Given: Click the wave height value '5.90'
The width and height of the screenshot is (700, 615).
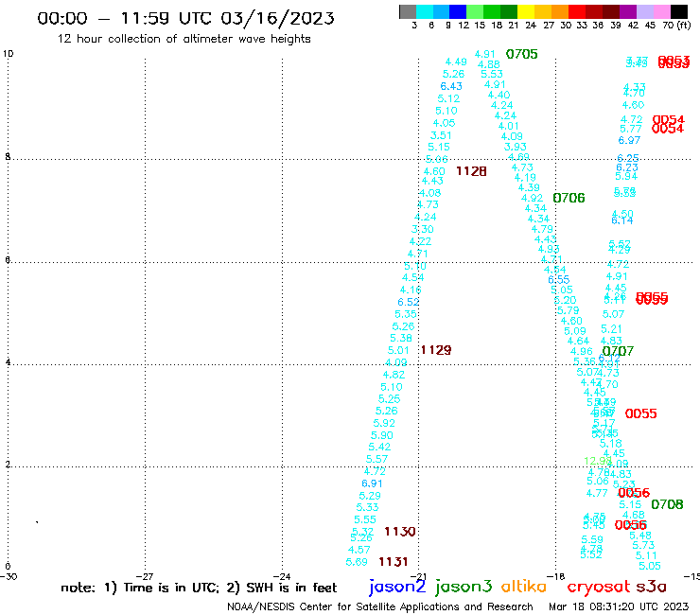Looking at the screenshot, I should coord(382,435).
